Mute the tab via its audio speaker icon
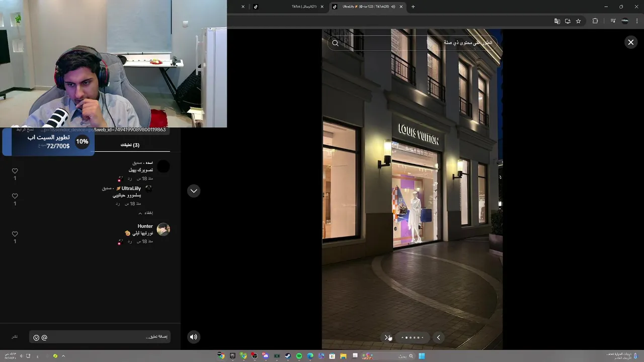This screenshot has height=362, width=644. [393, 7]
